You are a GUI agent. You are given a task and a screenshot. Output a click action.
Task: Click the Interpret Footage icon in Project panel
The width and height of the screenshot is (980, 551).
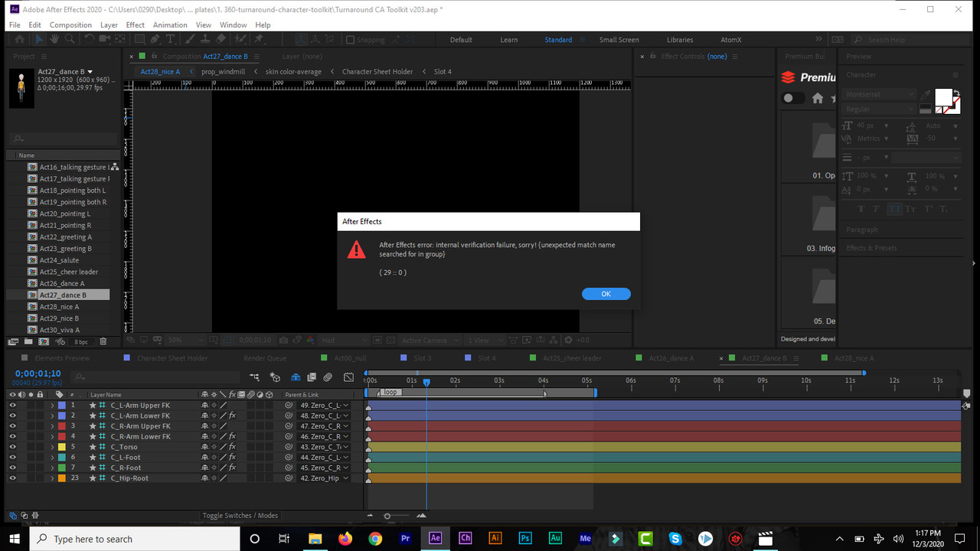click(12, 341)
